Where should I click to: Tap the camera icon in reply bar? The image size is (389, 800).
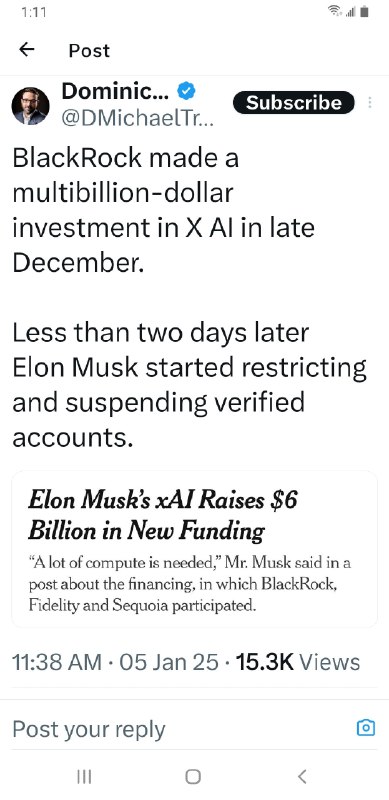pyautogui.click(x=366, y=728)
